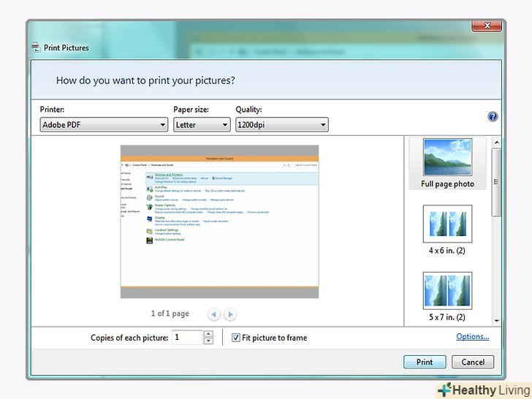Open the Quality dropdown set to 1200dpi
532x399 pixels.
coord(281,125)
